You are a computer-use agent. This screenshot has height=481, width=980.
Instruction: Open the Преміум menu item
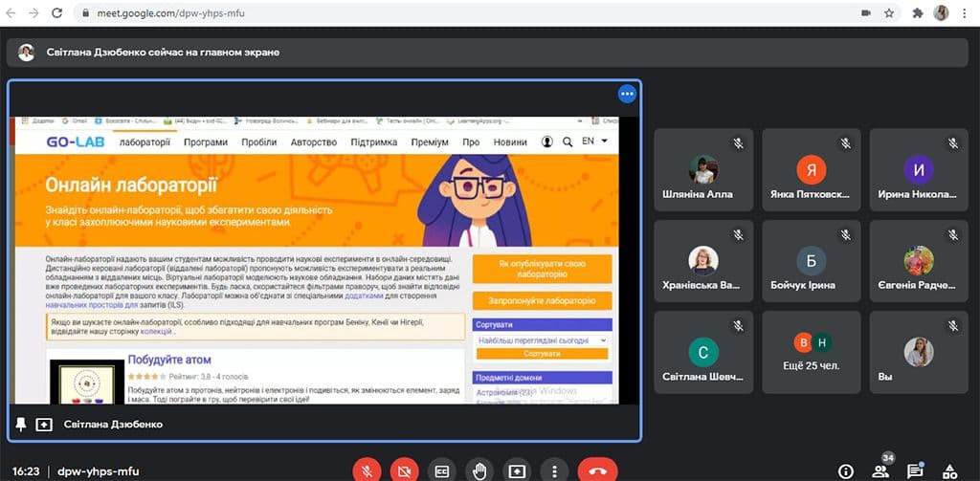coord(430,142)
